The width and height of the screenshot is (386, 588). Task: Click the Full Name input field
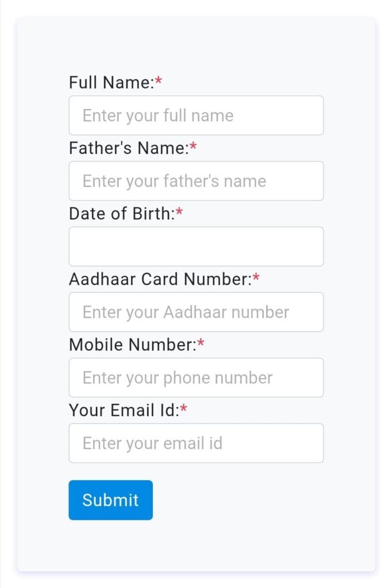click(x=196, y=115)
